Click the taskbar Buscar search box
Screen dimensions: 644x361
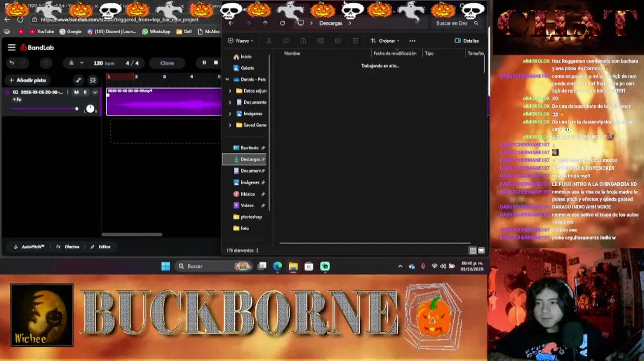coord(213,266)
